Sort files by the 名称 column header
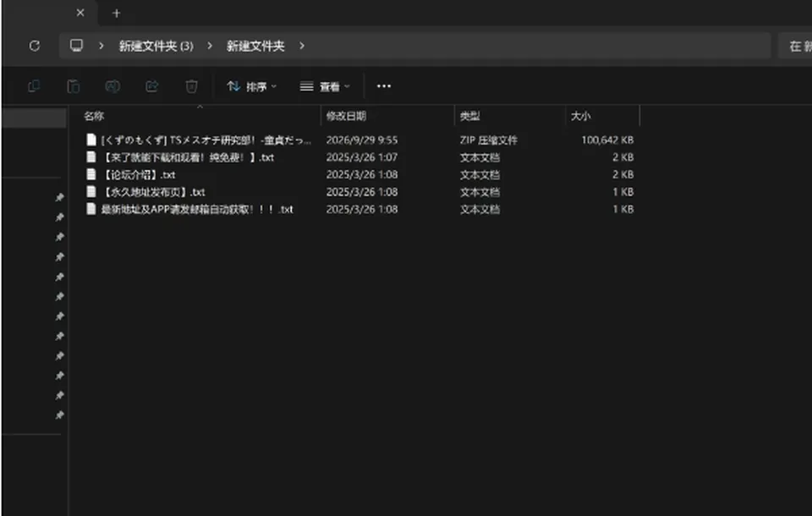 (x=94, y=116)
